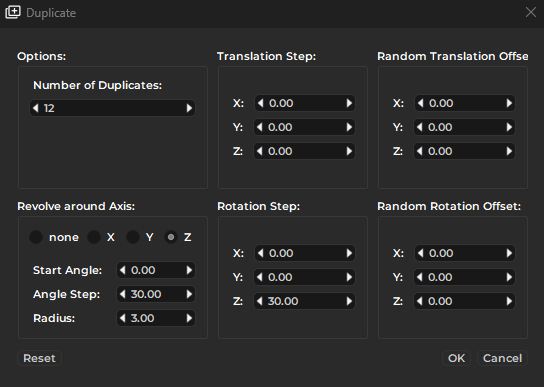Decrease Translation Step Z value
This screenshot has height=387, width=544.
260,151
